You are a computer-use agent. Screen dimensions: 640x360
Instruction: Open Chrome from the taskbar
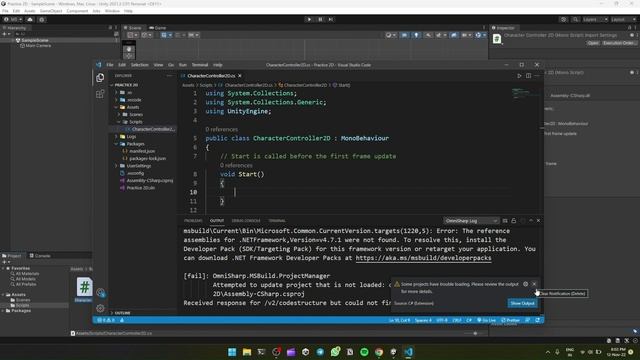click(379, 352)
